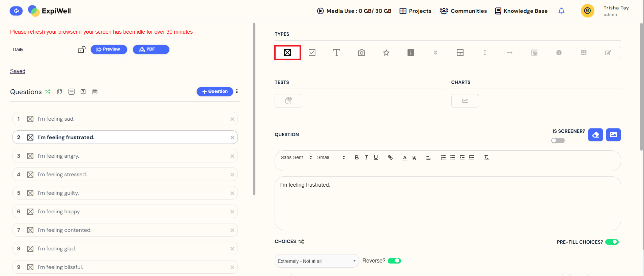Turn off the Reverse toggle
This screenshot has width=644, height=276.
394,261
